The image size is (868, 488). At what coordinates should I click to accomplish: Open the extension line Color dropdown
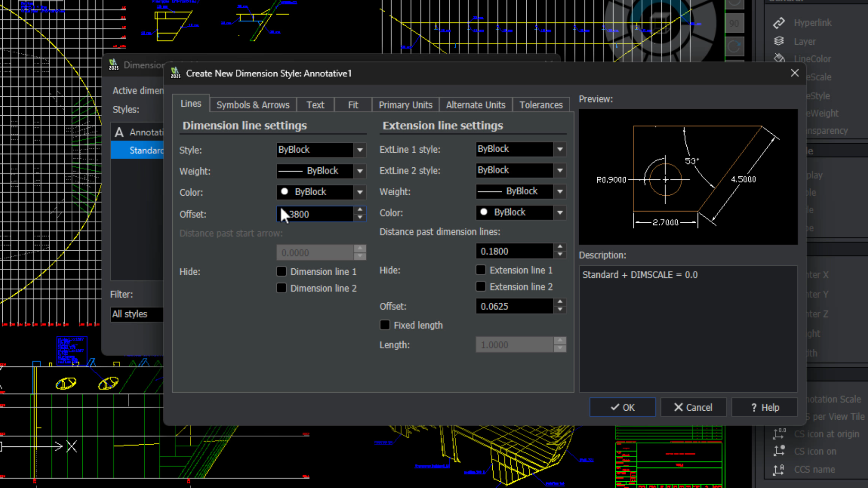(560, 212)
